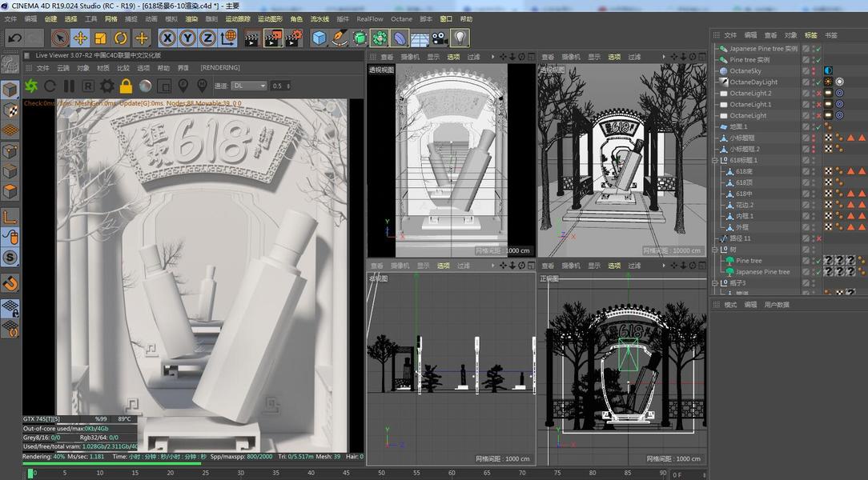Switch to Model mode cube icon
Screen dimensions: 868x480
click(x=10, y=90)
